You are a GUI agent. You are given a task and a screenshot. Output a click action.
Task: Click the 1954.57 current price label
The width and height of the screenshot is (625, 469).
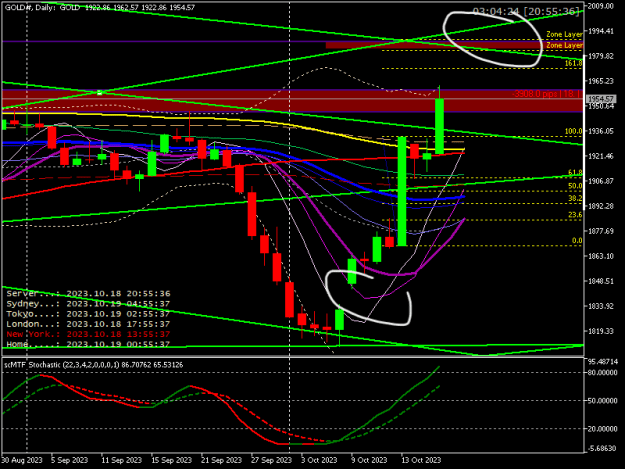pyautogui.click(x=601, y=99)
